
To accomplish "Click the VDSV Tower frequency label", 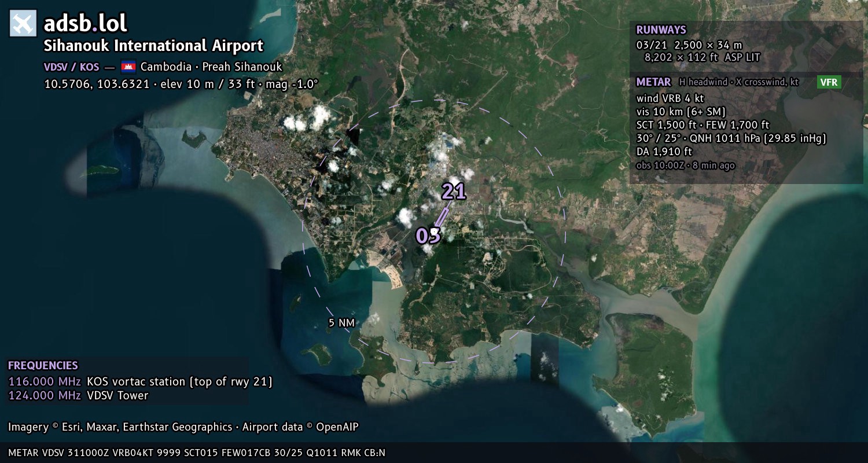I will (117, 396).
